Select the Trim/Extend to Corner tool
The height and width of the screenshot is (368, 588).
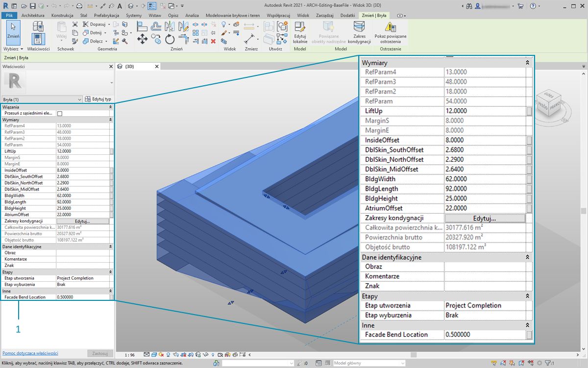point(183,39)
